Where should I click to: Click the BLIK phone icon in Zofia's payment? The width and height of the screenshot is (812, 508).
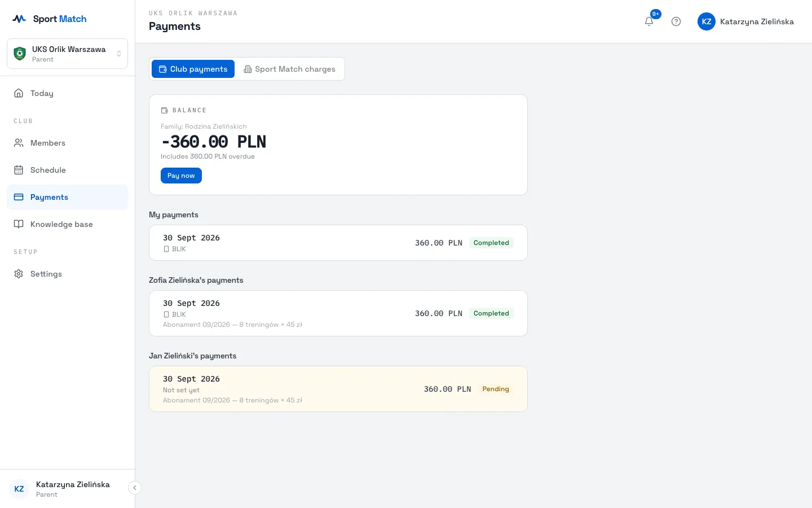[x=166, y=314]
